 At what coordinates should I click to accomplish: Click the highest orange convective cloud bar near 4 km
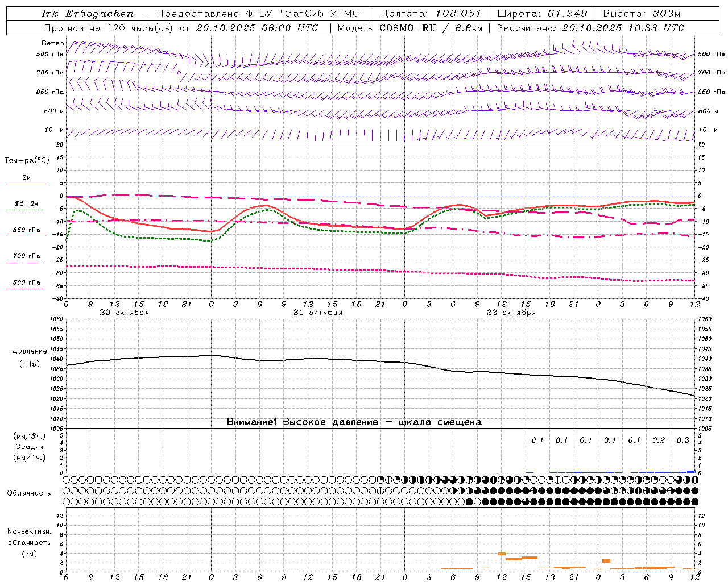(x=502, y=554)
